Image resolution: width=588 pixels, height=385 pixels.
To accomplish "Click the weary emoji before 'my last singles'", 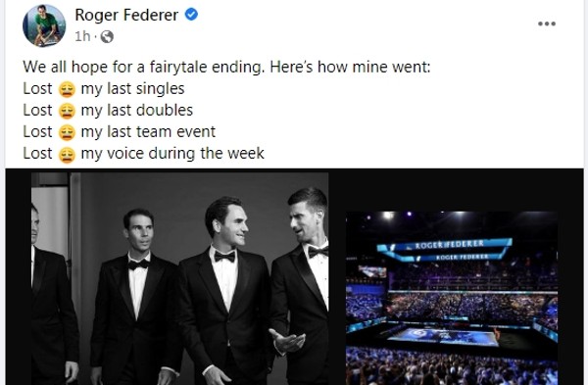I will 67,89.
